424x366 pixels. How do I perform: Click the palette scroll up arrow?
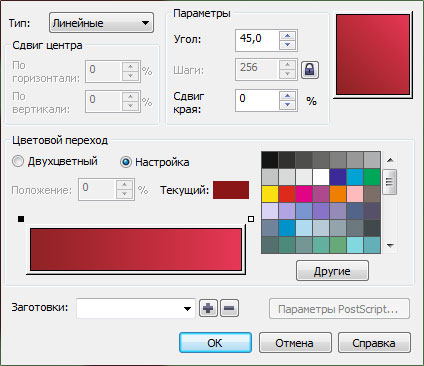click(x=390, y=160)
